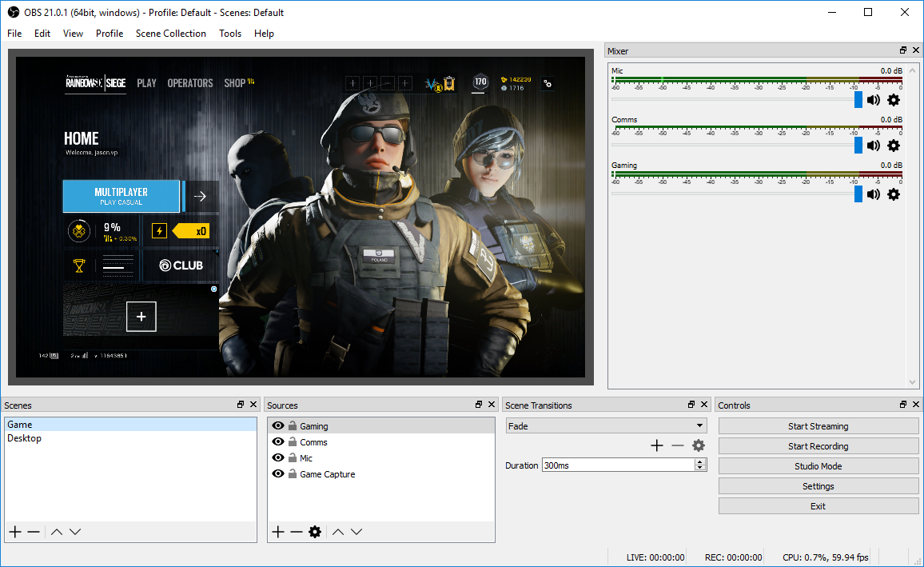Open source properties gear icon
The height and width of the screenshot is (567, 924).
315,532
